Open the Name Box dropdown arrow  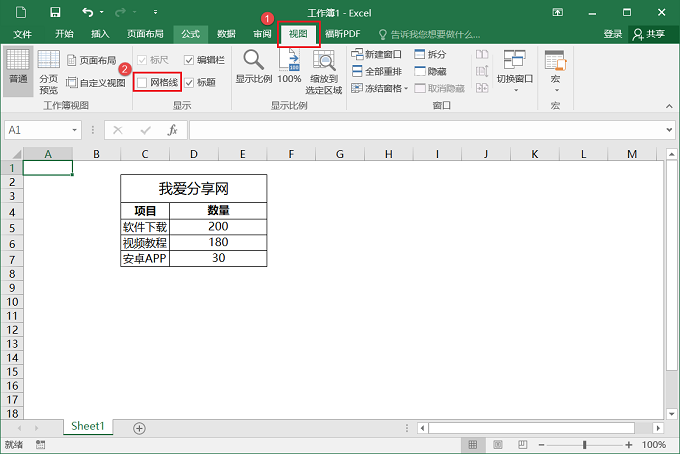tap(75, 130)
